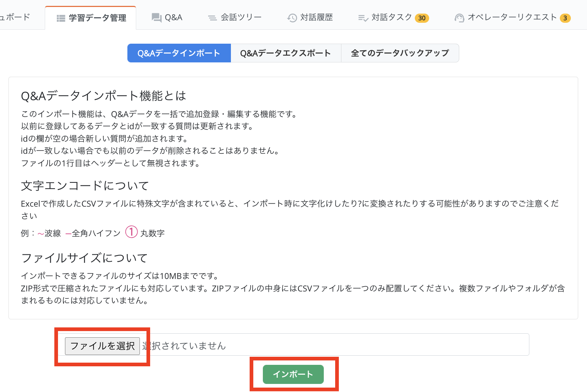Open the 対話タスク tab

coord(391,18)
